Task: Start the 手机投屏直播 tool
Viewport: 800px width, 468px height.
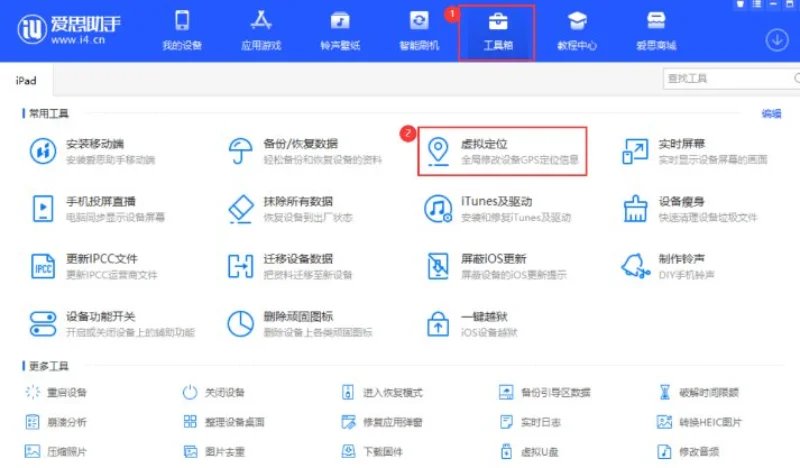Action: [97, 208]
